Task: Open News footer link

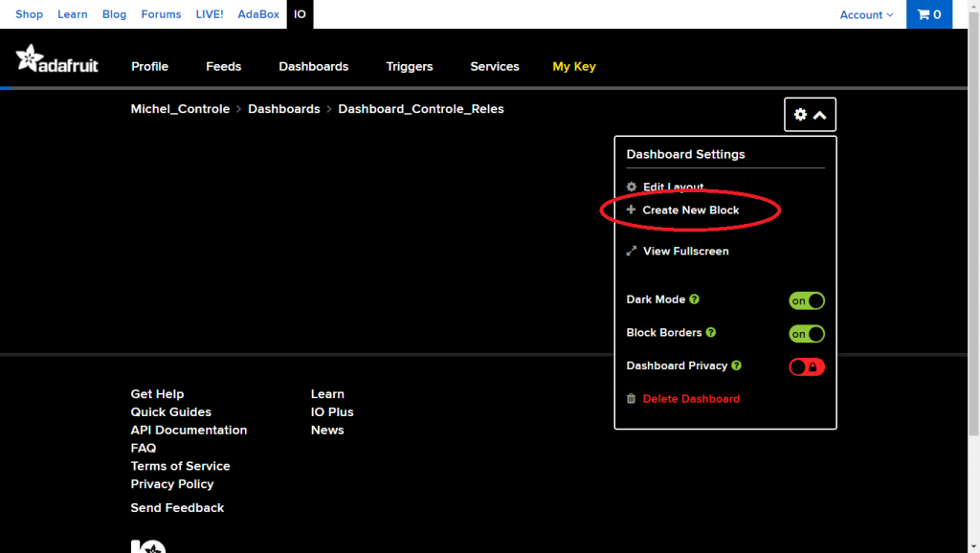Action: 327,431
